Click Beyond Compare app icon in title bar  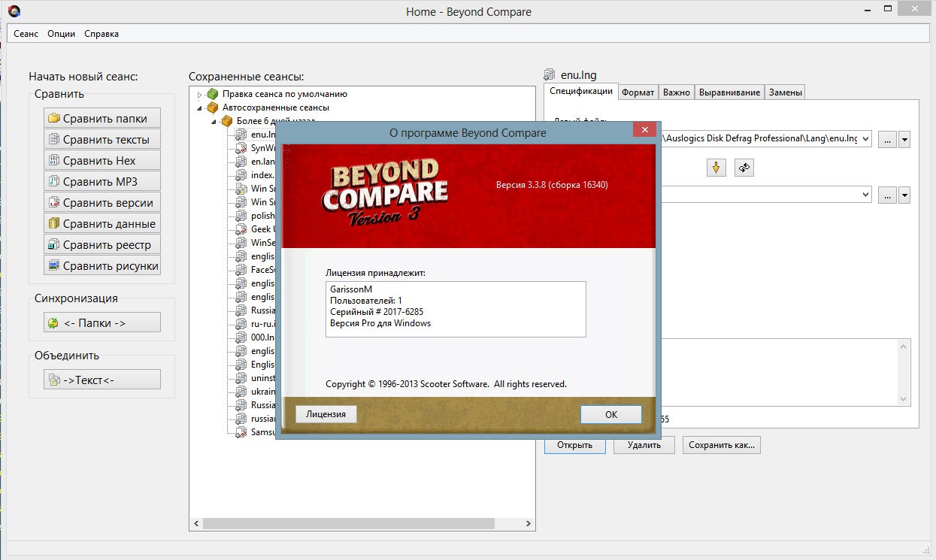pyautogui.click(x=15, y=11)
